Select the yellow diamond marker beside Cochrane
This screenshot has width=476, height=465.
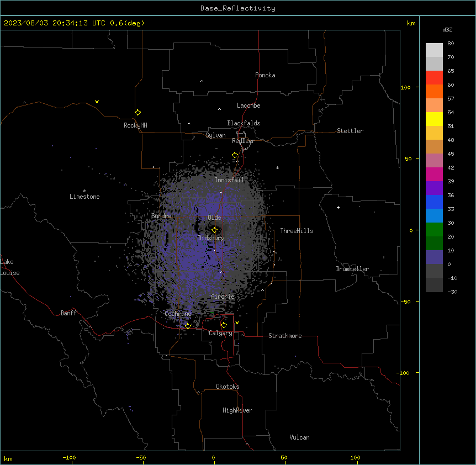pos(188,326)
